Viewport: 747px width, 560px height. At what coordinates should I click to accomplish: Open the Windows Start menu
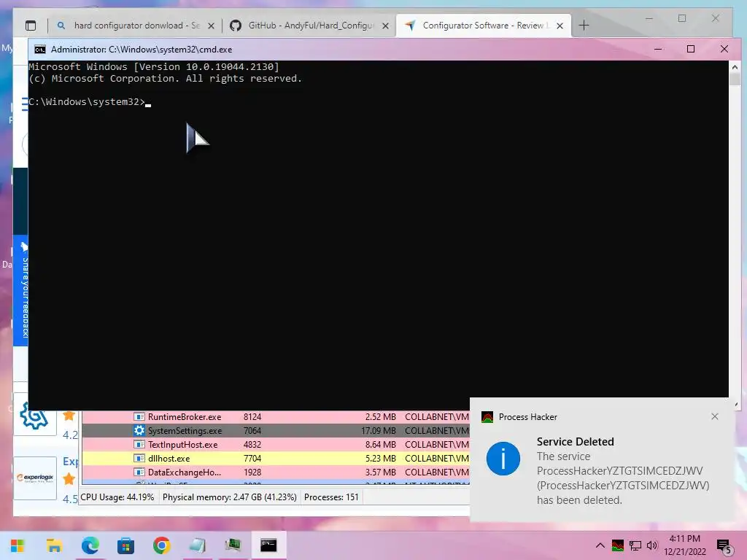tap(18, 545)
